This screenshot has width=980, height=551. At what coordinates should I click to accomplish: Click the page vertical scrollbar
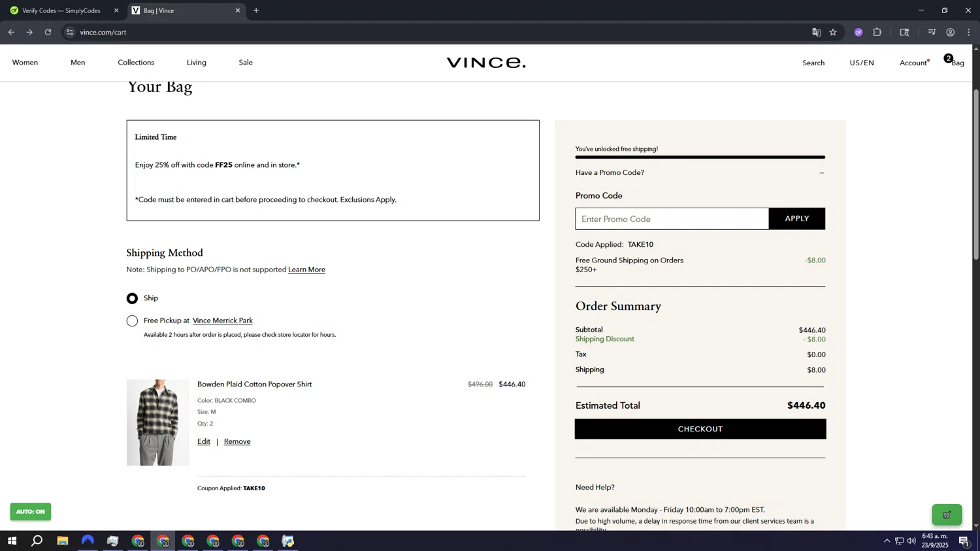976,175
